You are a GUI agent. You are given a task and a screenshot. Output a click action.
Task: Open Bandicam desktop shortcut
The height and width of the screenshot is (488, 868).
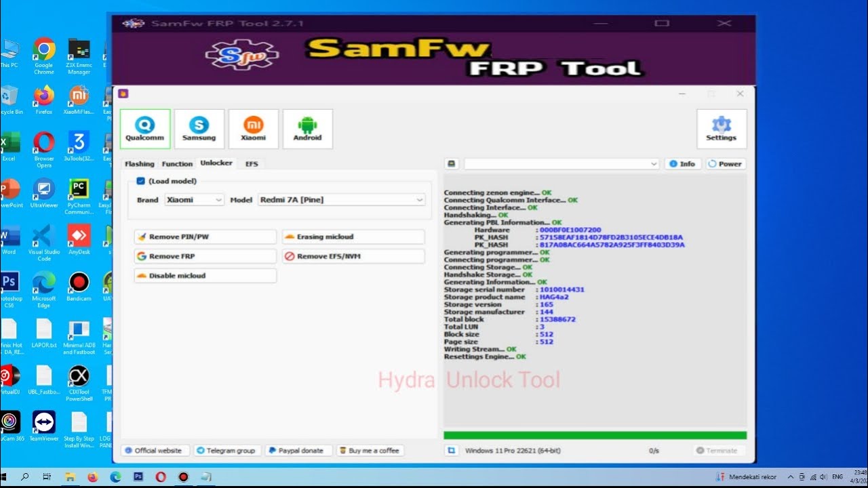(79, 286)
